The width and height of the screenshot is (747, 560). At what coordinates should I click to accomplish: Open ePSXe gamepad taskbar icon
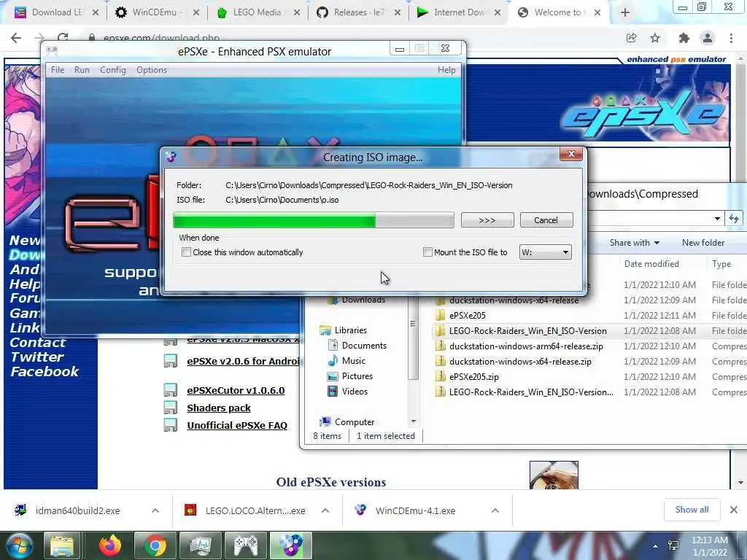(x=245, y=545)
